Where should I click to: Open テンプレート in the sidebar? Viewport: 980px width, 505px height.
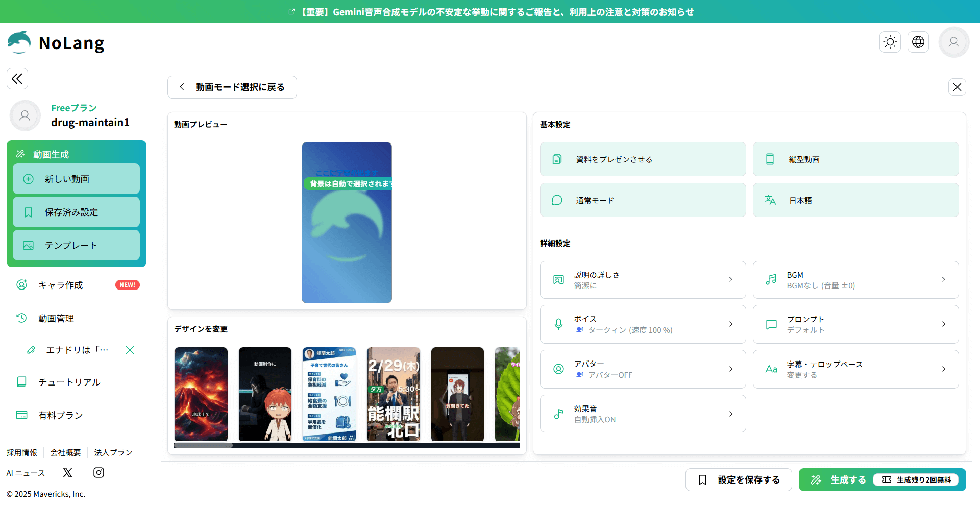(x=76, y=245)
